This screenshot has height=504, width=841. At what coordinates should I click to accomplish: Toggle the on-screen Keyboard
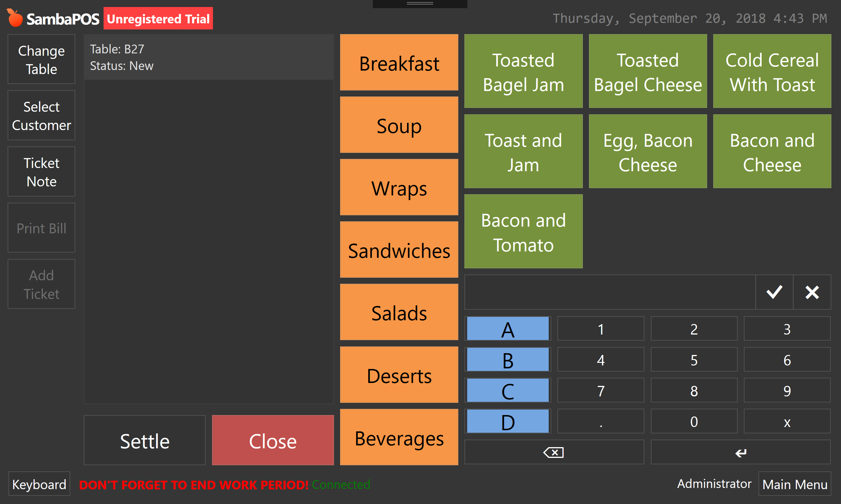pos(39,484)
